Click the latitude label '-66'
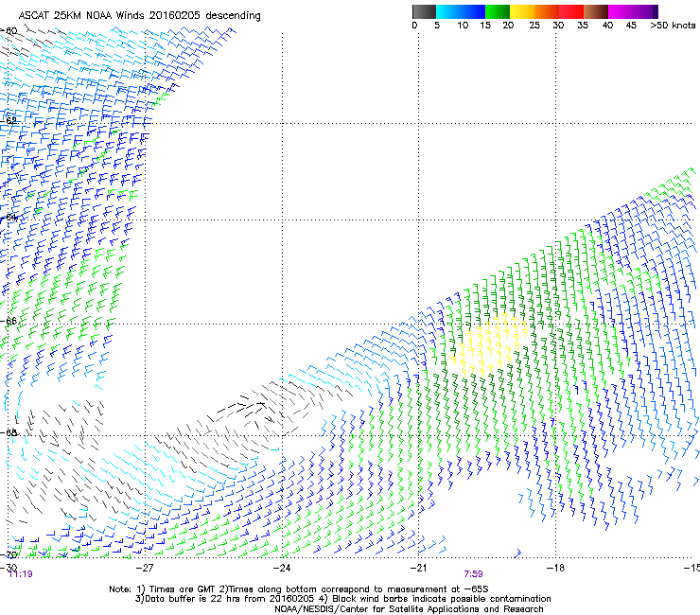 [x=9, y=321]
